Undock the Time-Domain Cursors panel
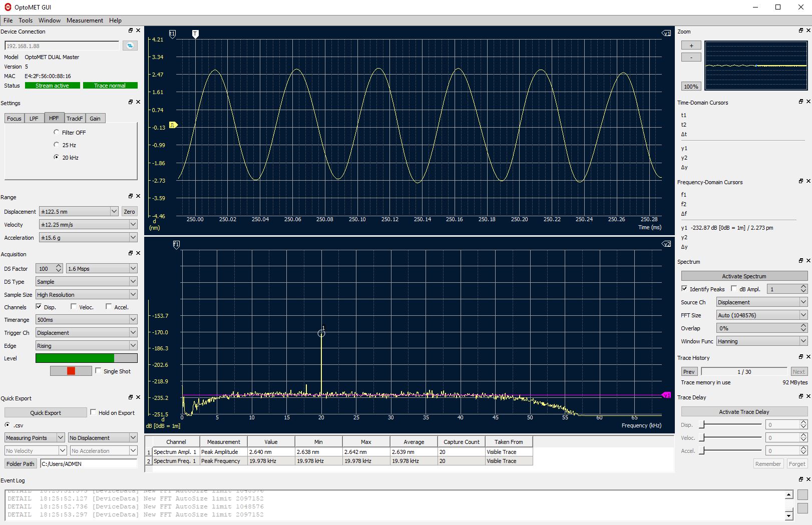 801,101
